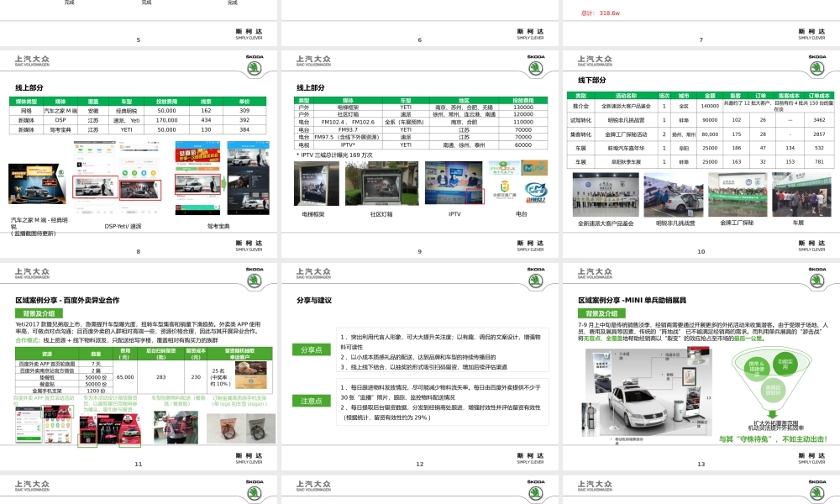Select slide 11 by its page number
Viewport: 840px width, 504px height.
[139, 464]
